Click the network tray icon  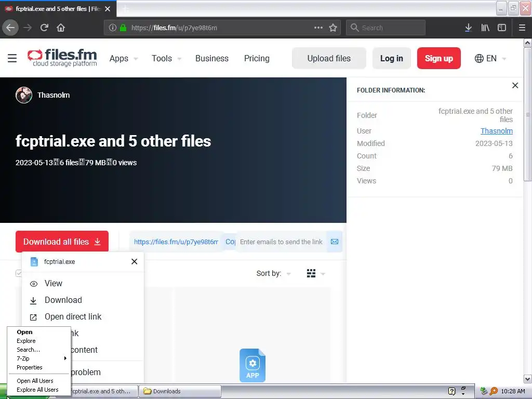(x=484, y=391)
